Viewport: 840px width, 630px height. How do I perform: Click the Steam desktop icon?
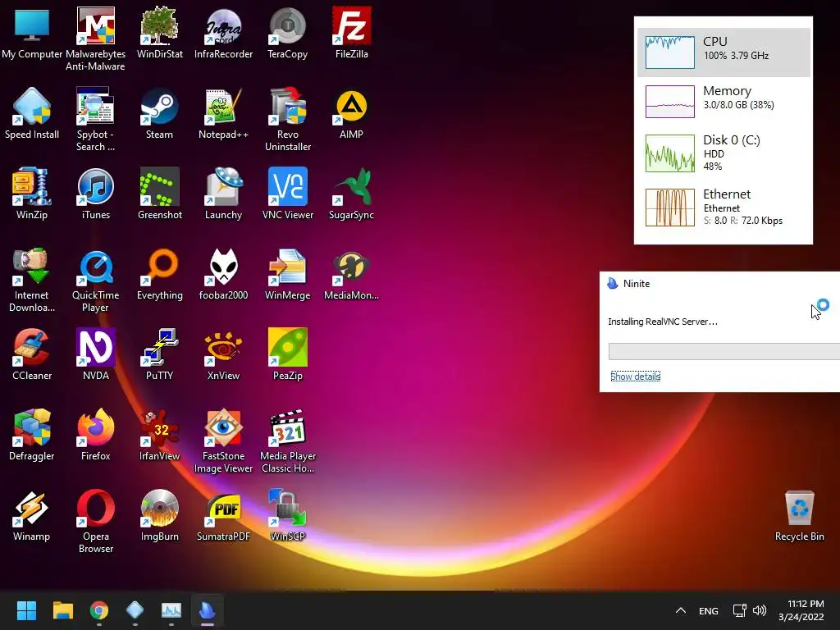click(160, 112)
